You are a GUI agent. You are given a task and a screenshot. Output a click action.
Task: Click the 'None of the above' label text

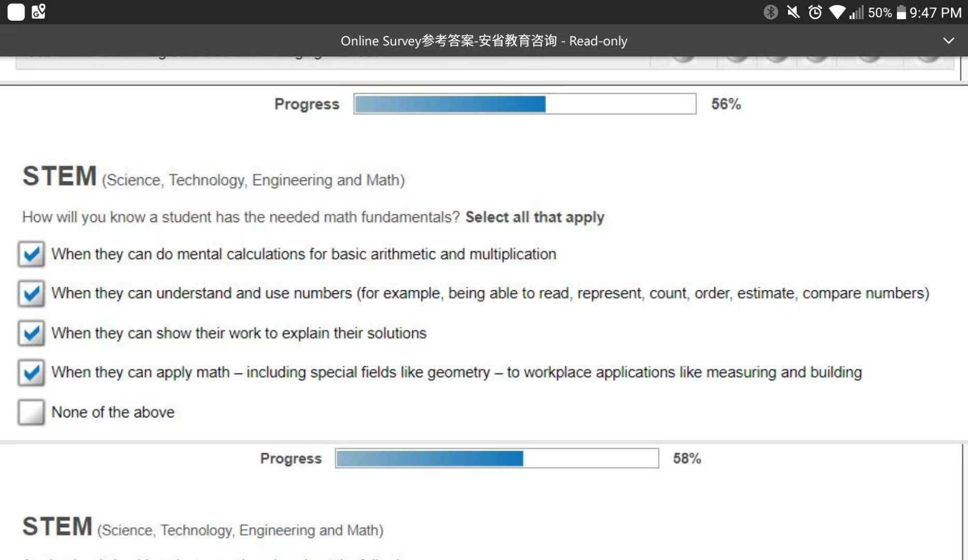pos(113,412)
